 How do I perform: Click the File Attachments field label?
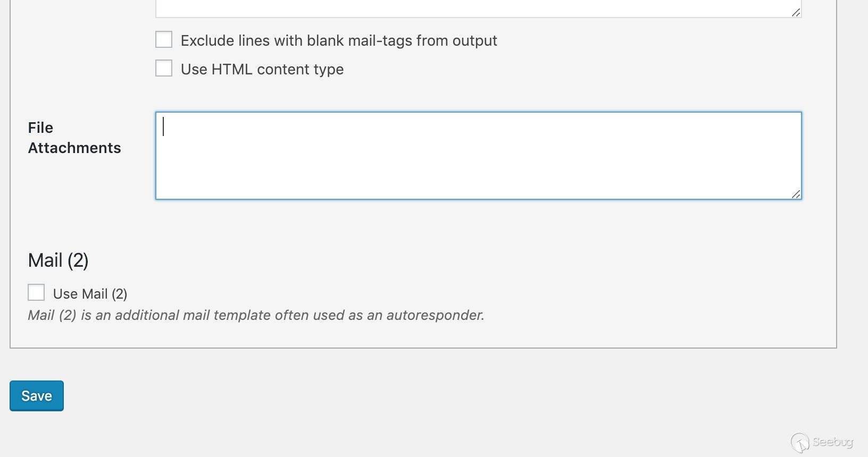[x=74, y=138]
